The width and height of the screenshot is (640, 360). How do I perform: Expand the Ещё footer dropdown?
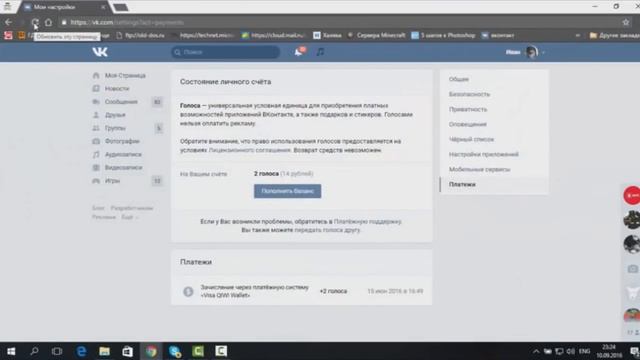[x=129, y=217]
